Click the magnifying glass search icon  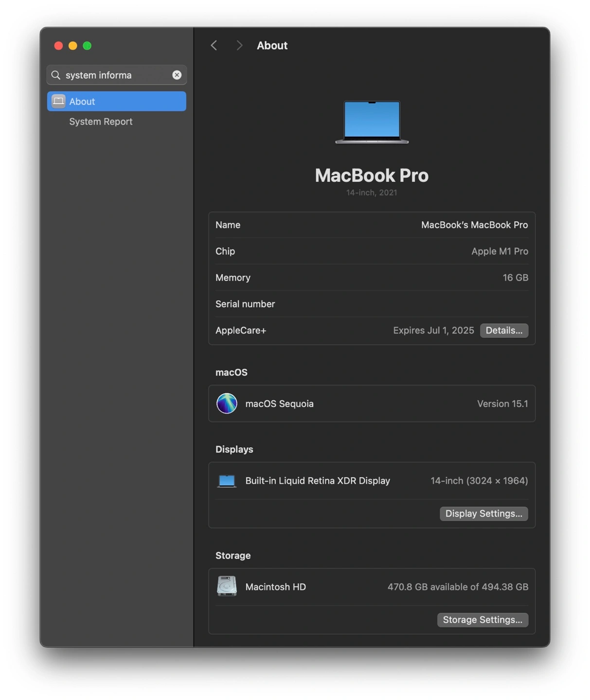pyautogui.click(x=56, y=75)
